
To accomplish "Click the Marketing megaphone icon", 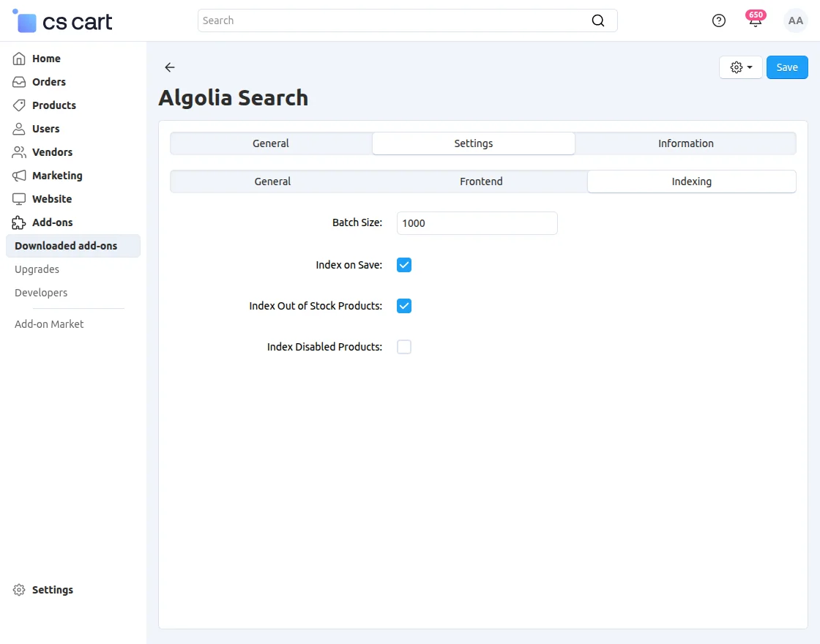I will [19, 176].
